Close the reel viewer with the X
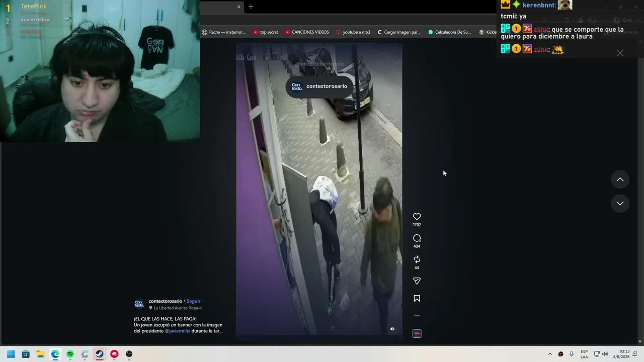Viewport: 644px width, 362px height. pos(620,53)
